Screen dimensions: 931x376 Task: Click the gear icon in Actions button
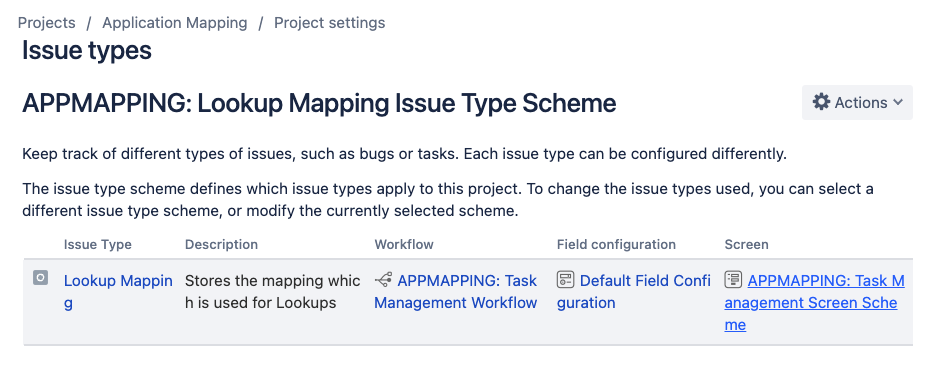click(821, 102)
